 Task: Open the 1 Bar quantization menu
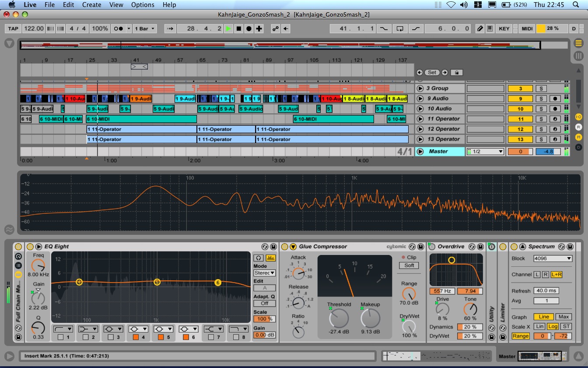pyautogui.click(x=144, y=28)
